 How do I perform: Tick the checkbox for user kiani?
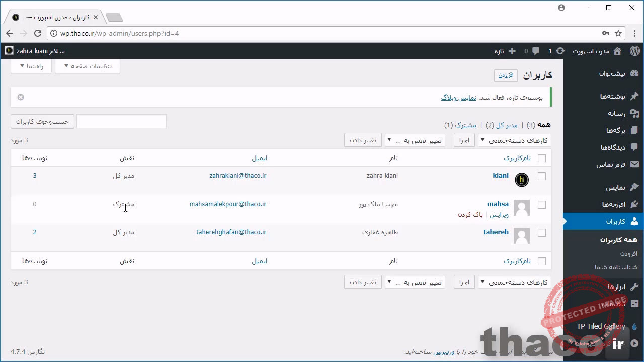(x=542, y=176)
